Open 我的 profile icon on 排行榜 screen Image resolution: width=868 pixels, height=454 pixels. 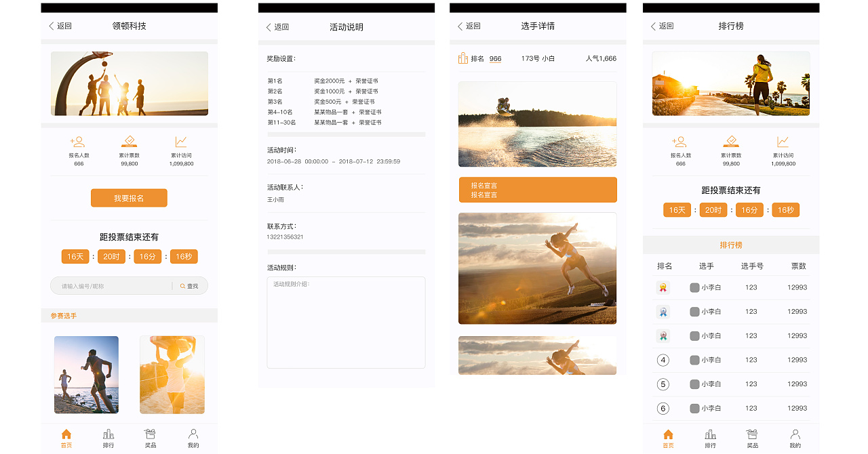click(x=795, y=434)
